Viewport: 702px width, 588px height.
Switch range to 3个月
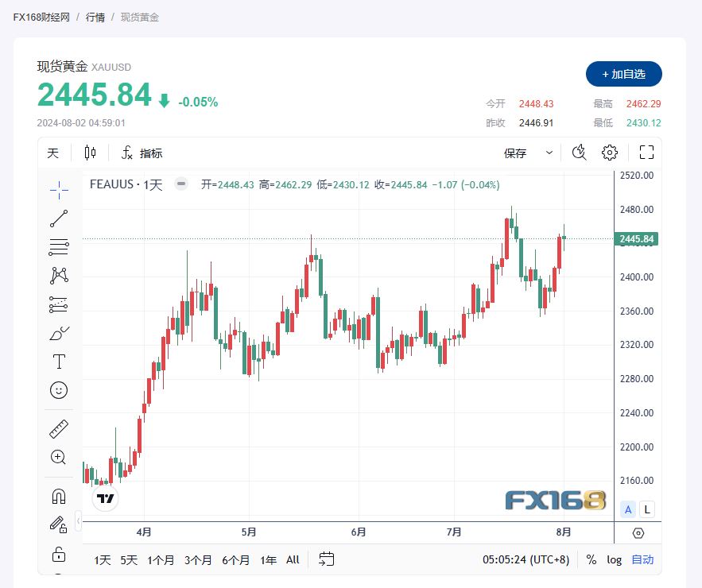point(198,560)
